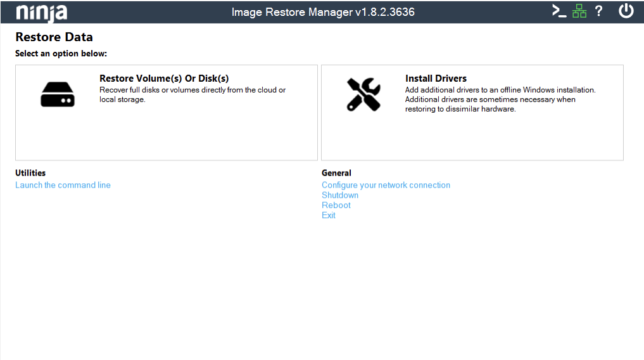Choose the Install Drivers title
This screenshot has width=644, height=360.
point(436,79)
